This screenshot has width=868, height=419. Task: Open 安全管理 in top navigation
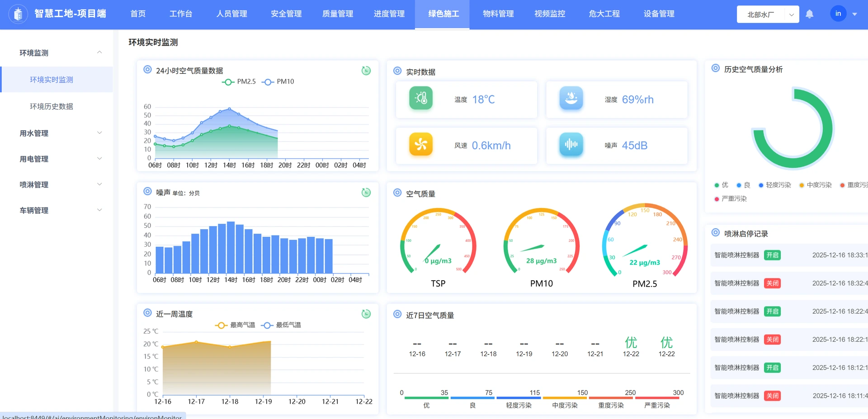286,14
